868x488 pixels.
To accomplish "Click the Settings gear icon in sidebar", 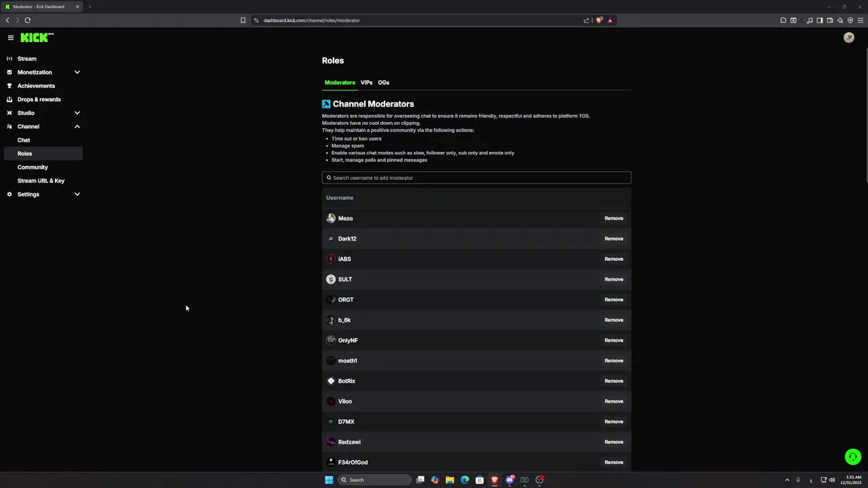I will [x=9, y=195].
